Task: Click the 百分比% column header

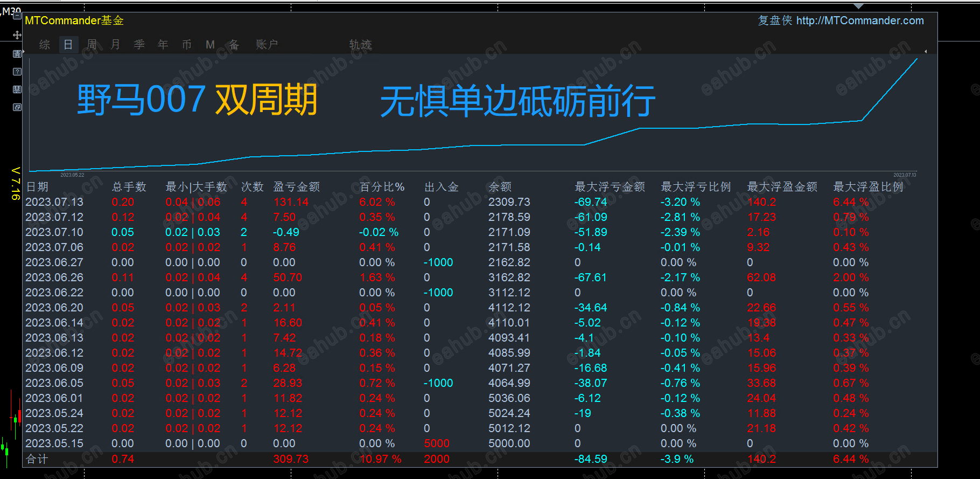Action: tap(382, 187)
